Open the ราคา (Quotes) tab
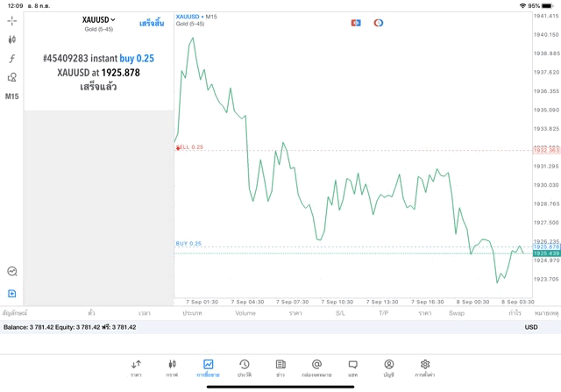This screenshot has width=561, height=392. [136, 367]
